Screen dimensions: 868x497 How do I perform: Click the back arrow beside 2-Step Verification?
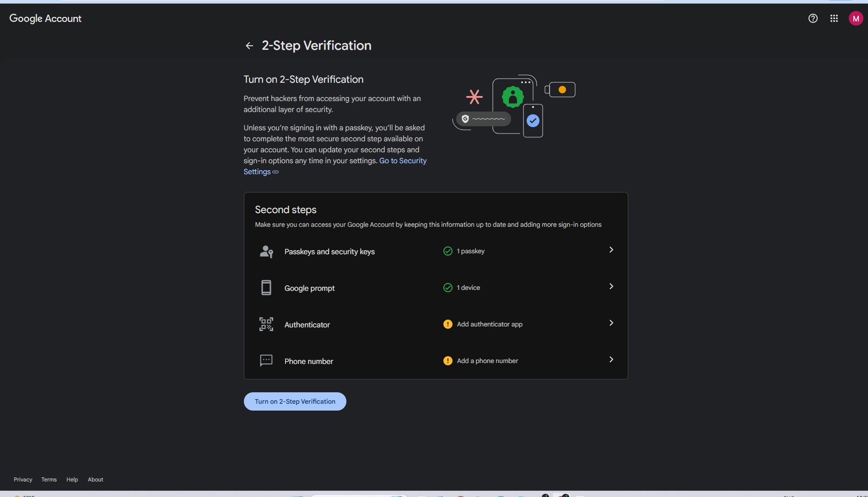tap(249, 46)
